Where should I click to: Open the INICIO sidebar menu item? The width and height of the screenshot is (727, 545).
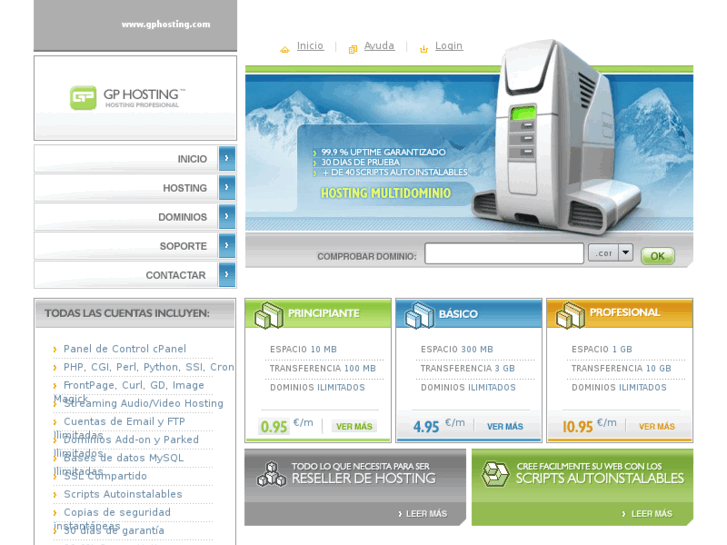tap(135, 159)
